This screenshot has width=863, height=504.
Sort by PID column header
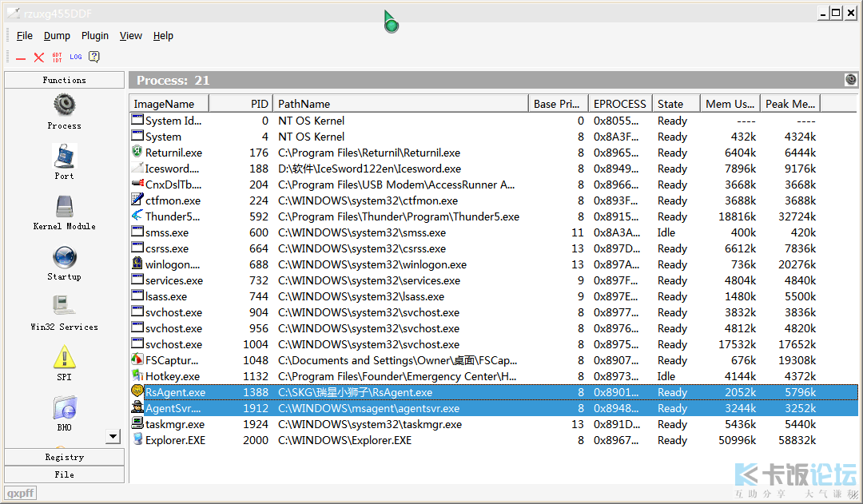pyautogui.click(x=241, y=104)
